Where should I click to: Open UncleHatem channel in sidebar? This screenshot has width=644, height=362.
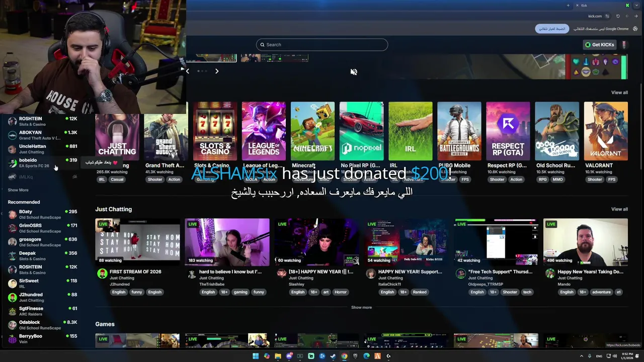[43, 149]
